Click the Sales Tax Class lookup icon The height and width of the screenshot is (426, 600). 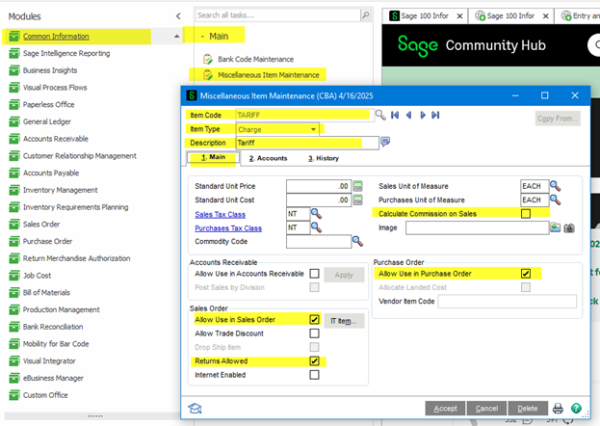316,213
